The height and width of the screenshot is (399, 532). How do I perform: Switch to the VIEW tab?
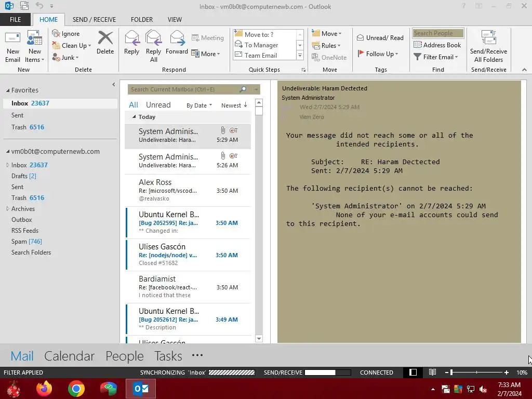[175, 19]
